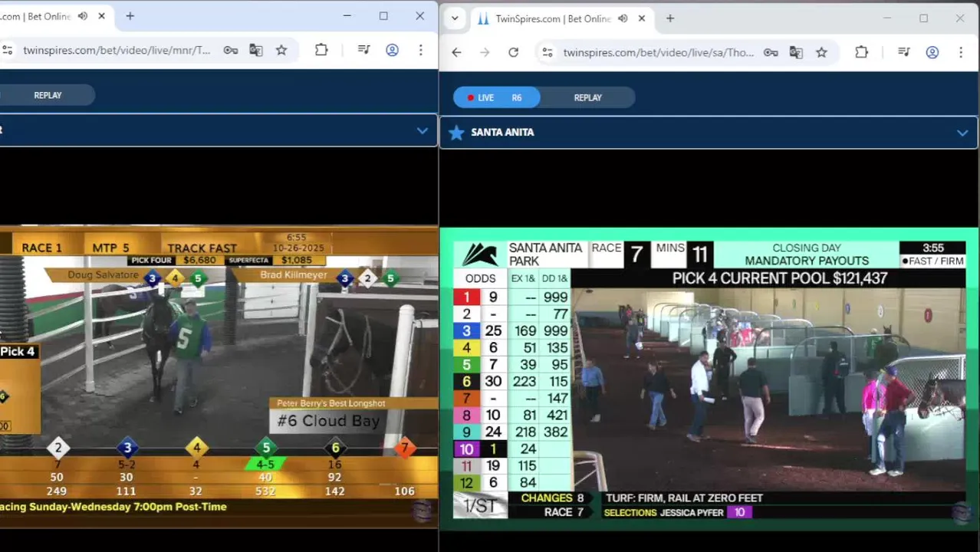Click site info icon in right address bar
This screenshot has height=552, width=980.
[x=547, y=53]
